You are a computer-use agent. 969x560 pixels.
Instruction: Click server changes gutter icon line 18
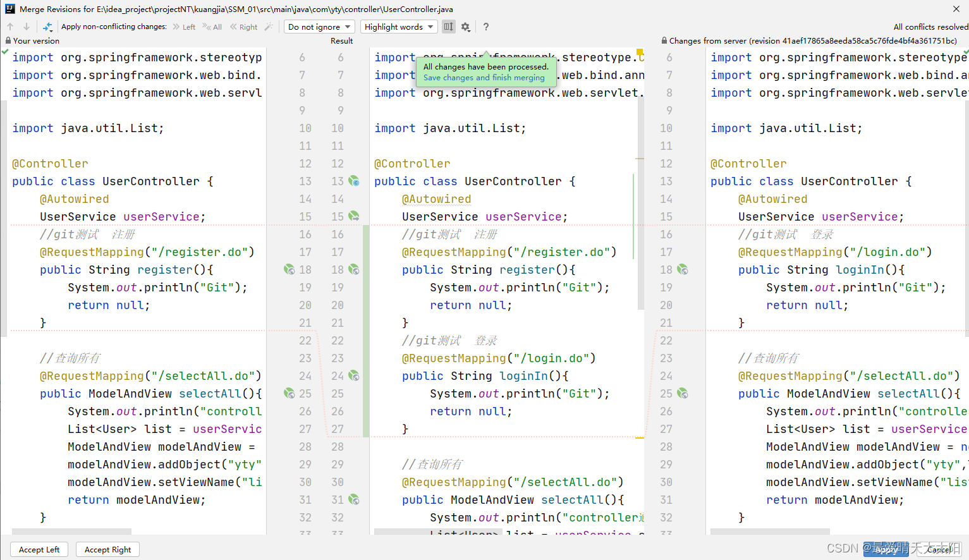(683, 270)
